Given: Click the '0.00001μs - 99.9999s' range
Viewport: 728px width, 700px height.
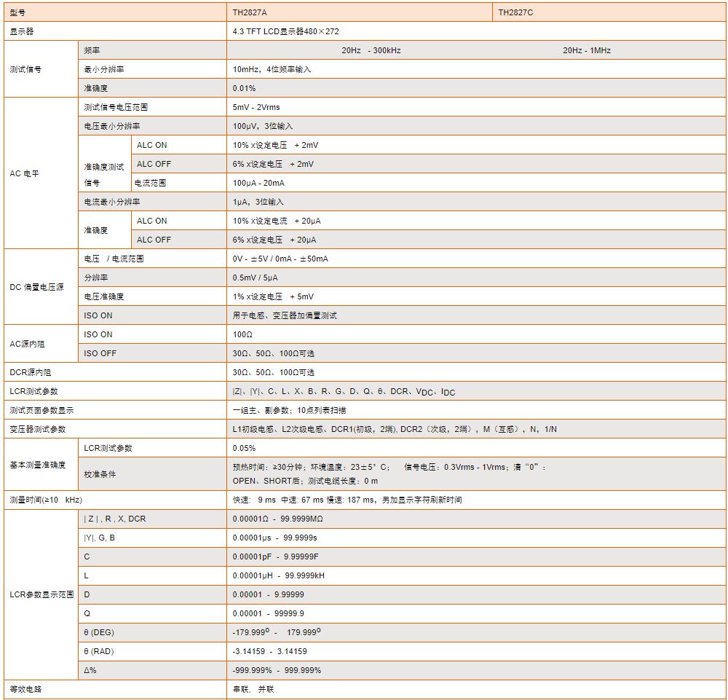Looking at the screenshot, I should point(275,538).
